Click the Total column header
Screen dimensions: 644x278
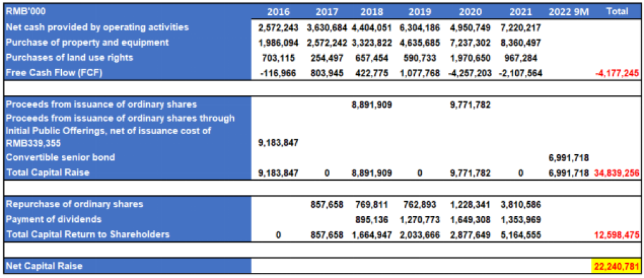coord(617,12)
